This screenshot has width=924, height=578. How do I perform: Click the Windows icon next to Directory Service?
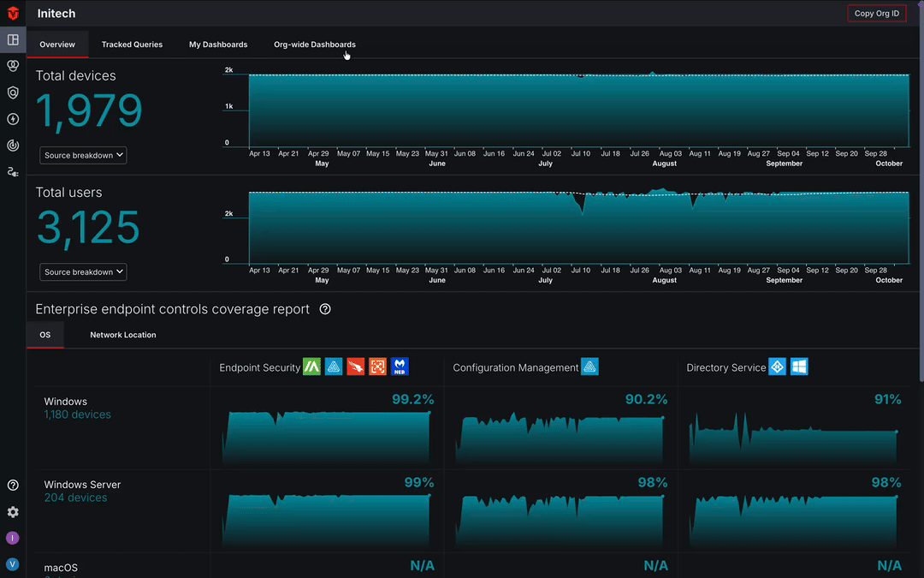pyautogui.click(x=799, y=366)
